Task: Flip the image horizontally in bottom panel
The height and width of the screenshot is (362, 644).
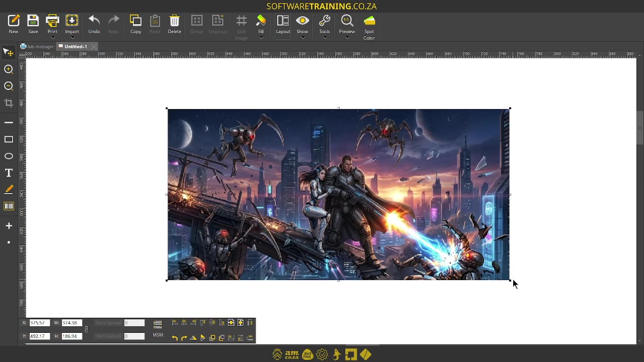Action: (x=193, y=338)
